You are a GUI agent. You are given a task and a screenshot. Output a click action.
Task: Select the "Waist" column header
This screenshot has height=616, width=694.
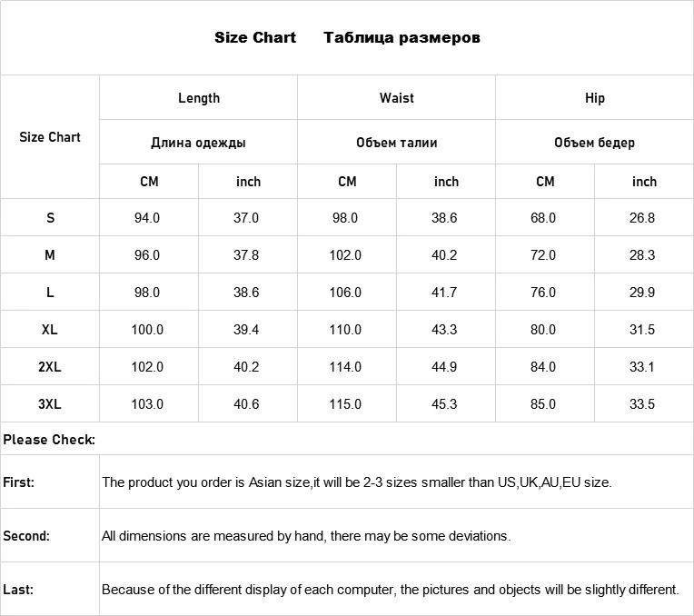(397, 98)
